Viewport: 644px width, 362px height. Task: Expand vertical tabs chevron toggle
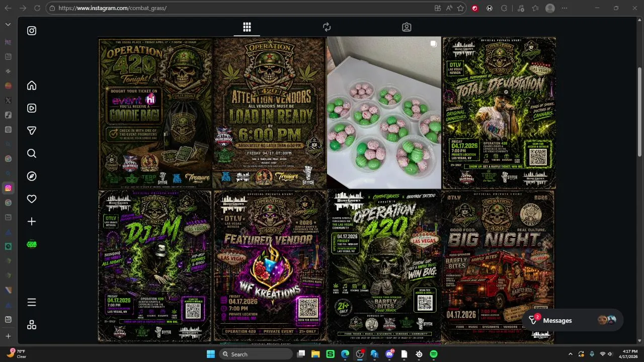point(8,24)
